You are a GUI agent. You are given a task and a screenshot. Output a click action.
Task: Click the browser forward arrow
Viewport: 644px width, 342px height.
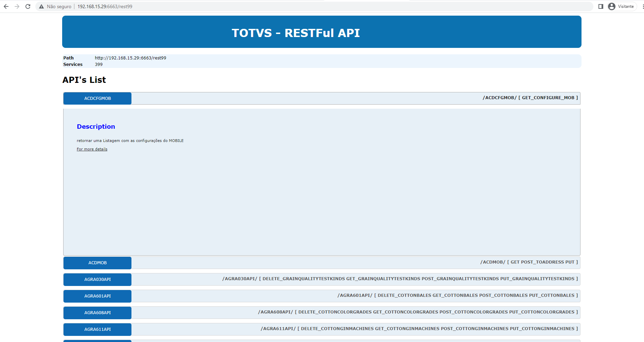[17, 6]
